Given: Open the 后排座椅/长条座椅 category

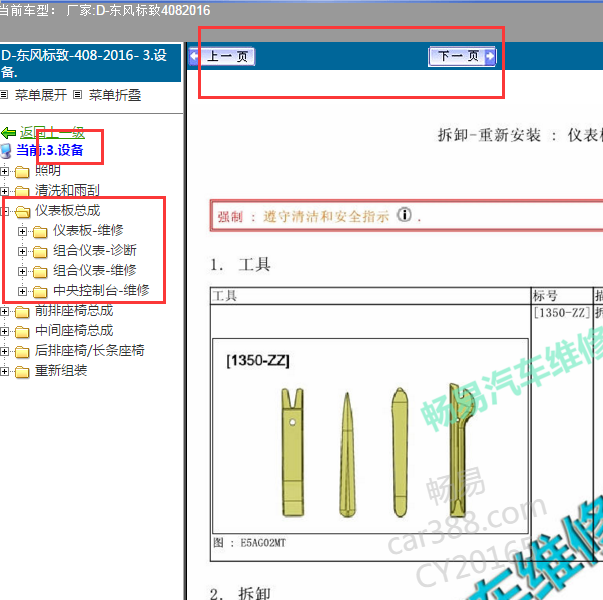Looking at the screenshot, I should pyautogui.click(x=90, y=350).
